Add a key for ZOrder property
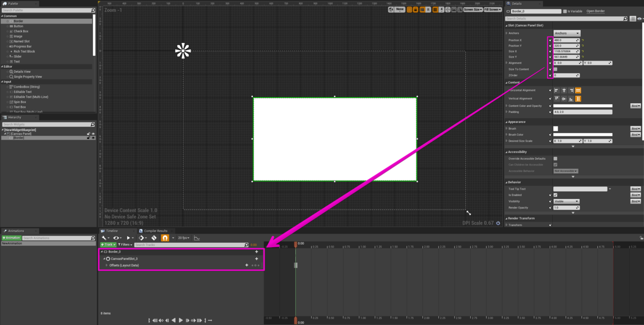 tap(550, 75)
